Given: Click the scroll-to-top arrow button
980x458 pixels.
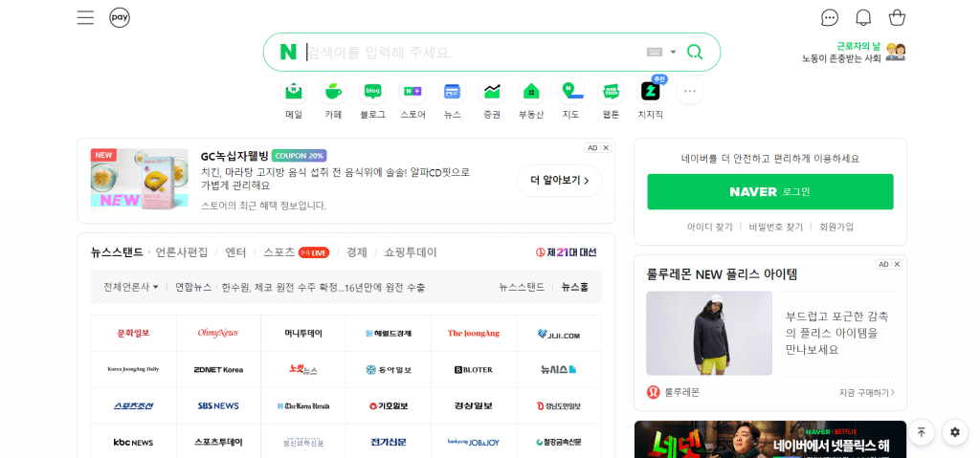Looking at the screenshot, I should [x=922, y=432].
